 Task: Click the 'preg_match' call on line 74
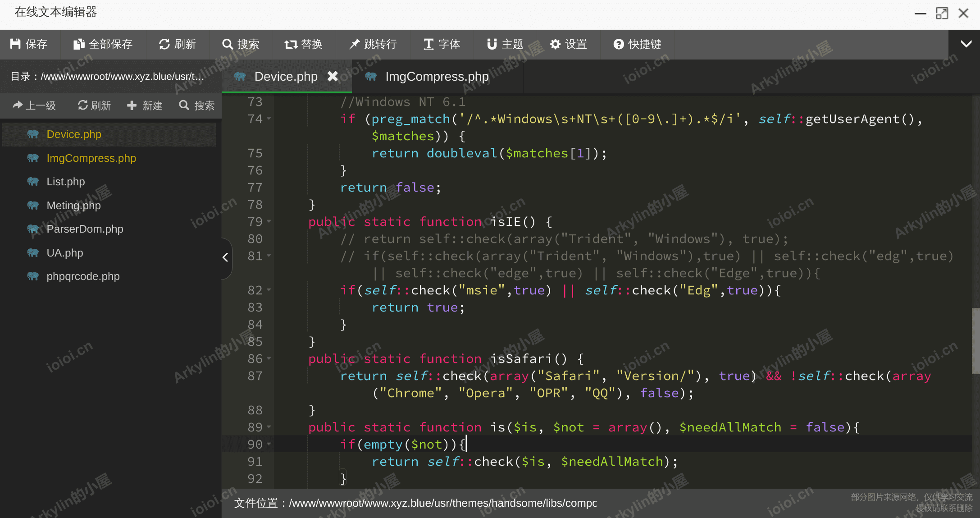(410, 119)
